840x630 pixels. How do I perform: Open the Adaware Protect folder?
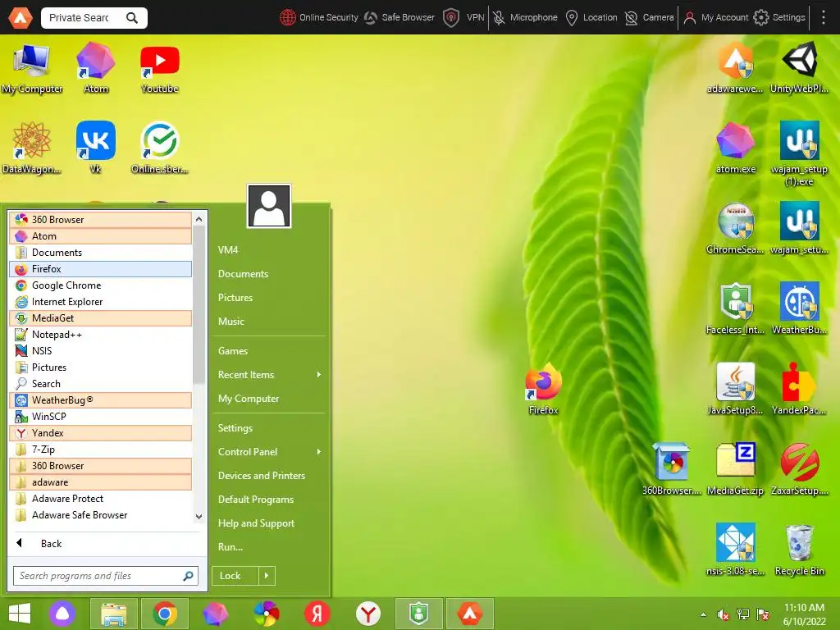[101, 498]
